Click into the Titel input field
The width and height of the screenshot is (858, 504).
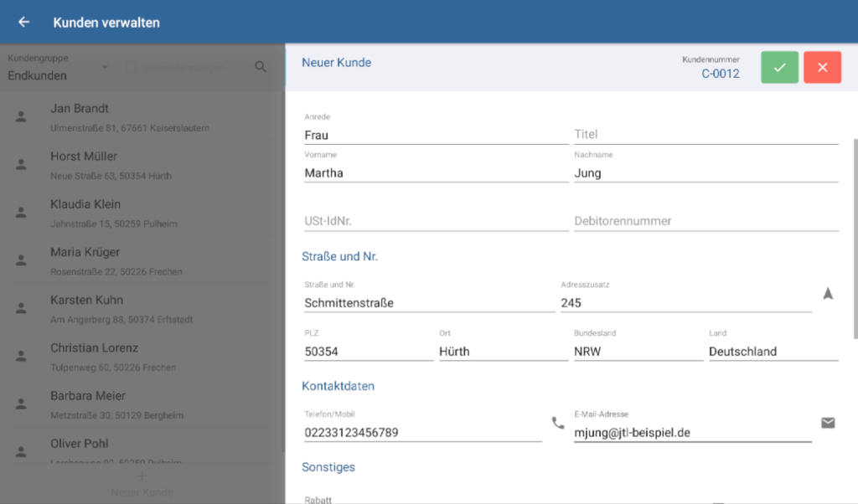click(x=706, y=134)
